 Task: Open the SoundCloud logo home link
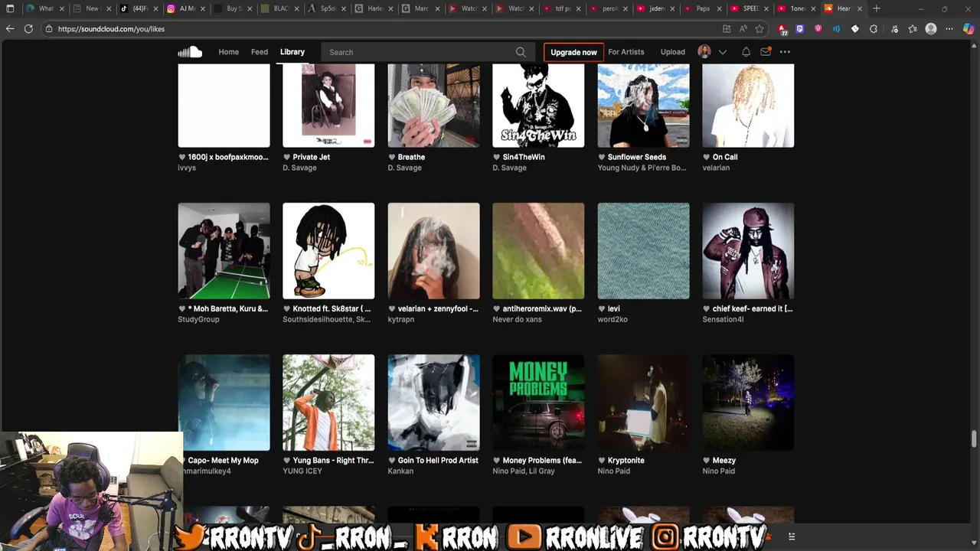(x=190, y=52)
